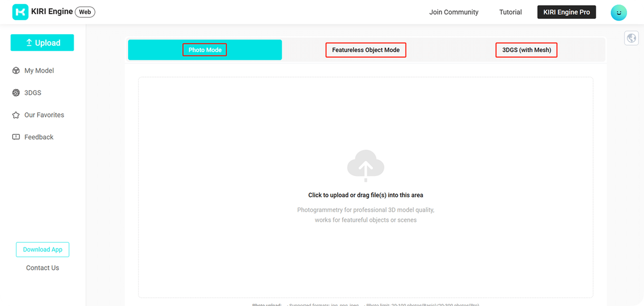This screenshot has width=644, height=306.
Task: Switch to Photo Mode tab
Action: click(205, 50)
